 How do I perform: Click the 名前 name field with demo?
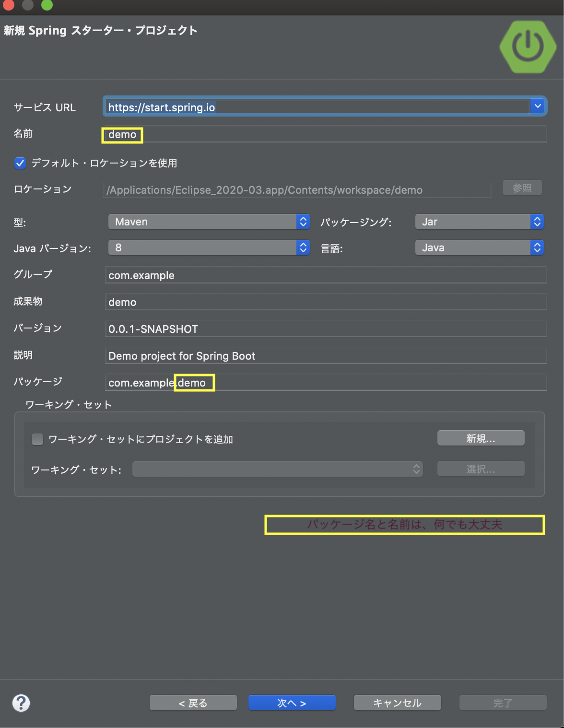(x=326, y=134)
